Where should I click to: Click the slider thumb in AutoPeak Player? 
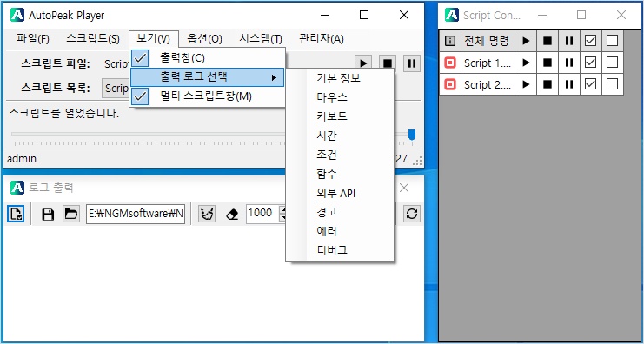[x=412, y=135]
